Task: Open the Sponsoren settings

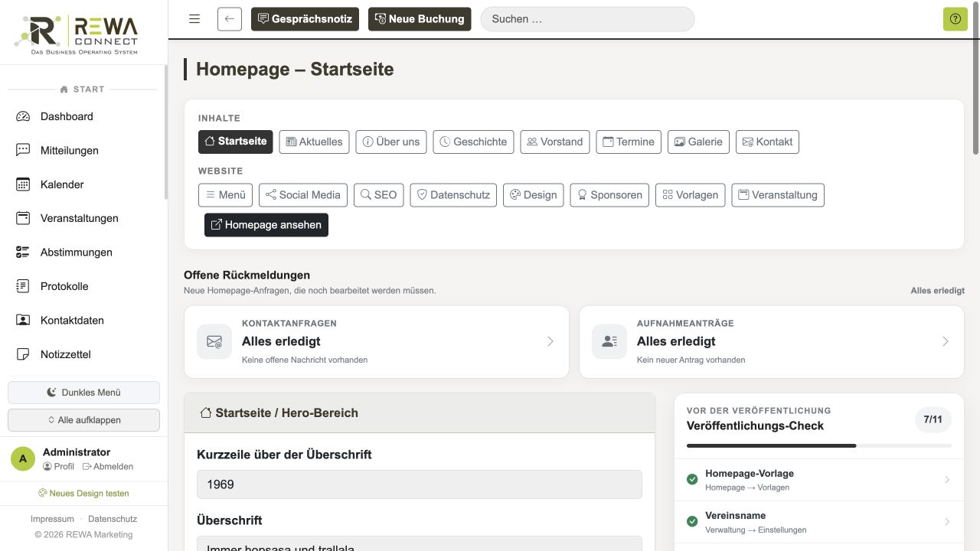Action: pos(609,195)
